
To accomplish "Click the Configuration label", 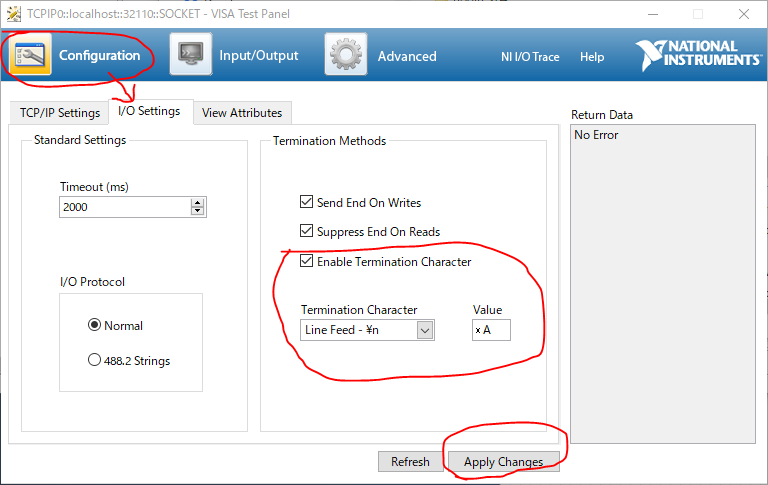I will [99, 55].
